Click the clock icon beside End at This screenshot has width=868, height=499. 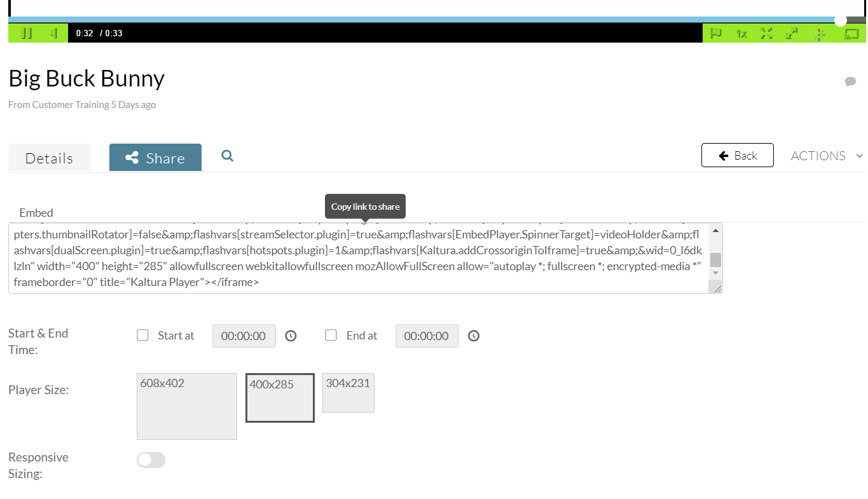pyautogui.click(x=474, y=336)
